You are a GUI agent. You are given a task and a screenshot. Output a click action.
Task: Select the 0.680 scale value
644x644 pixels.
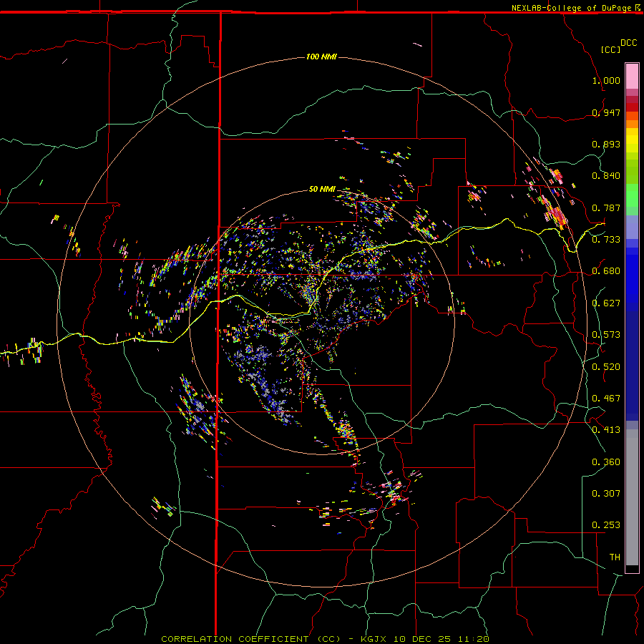(x=606, y=271)
